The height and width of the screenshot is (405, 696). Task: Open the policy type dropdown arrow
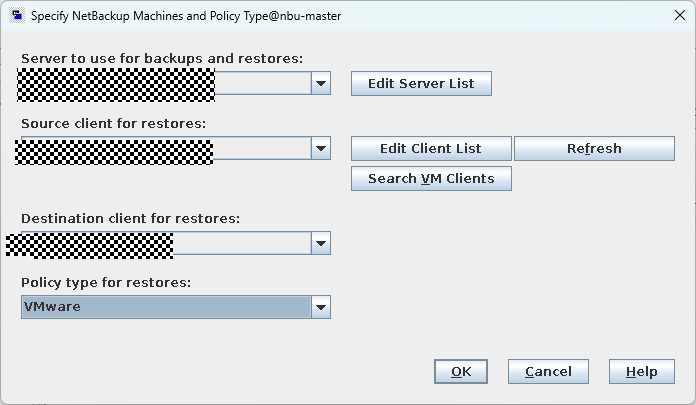pos(320,307)
